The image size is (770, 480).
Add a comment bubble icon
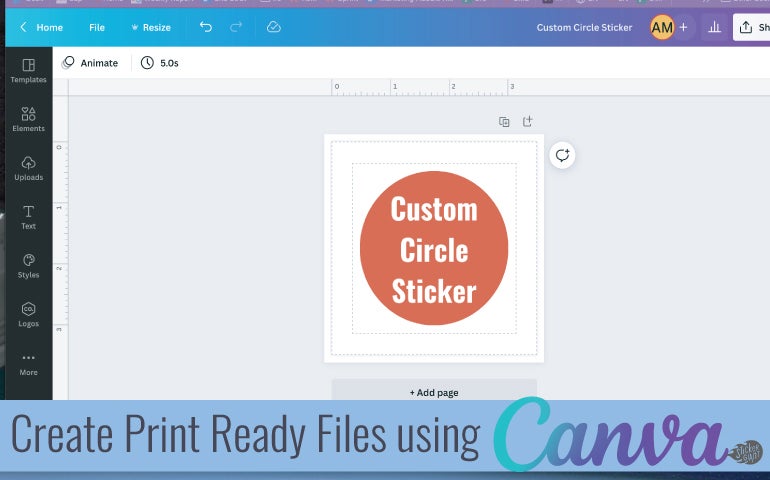tap(562, 155)
